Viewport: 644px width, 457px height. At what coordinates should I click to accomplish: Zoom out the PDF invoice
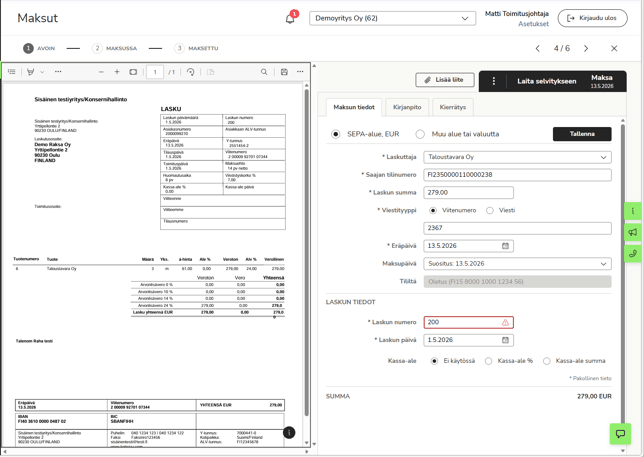(101, 72)
